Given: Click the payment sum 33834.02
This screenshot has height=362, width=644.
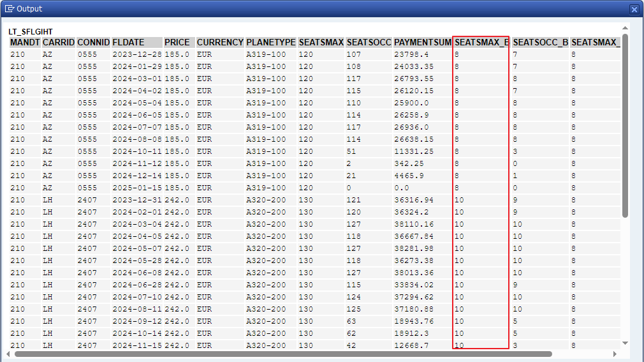Looking at the screenshot, I should point(414,285).
